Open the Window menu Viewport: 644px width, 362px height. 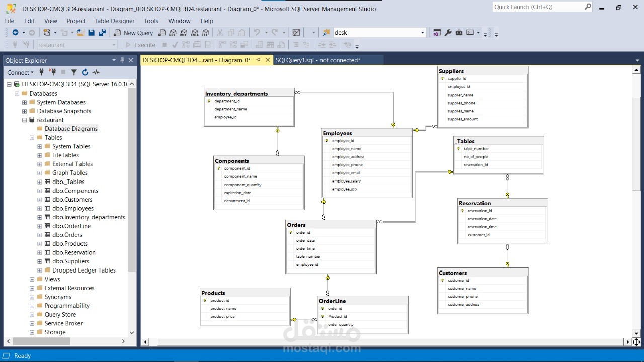click(179, 21)
